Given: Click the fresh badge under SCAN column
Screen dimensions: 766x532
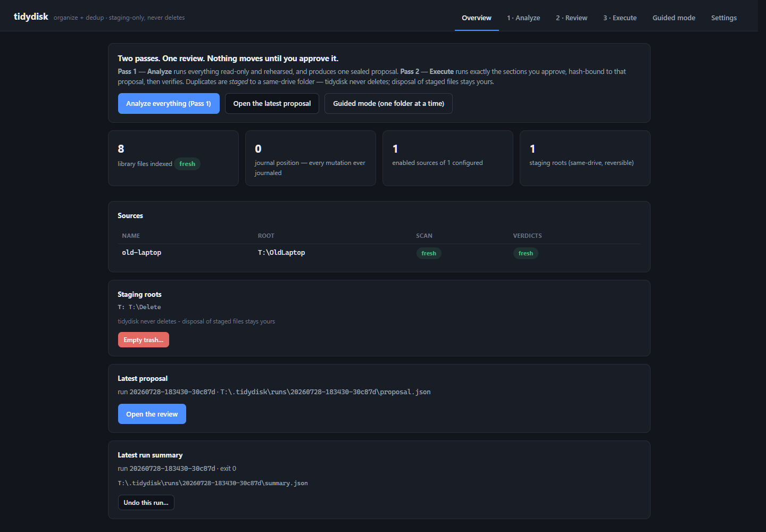Looking at the screenshot, I should [429, 253].
